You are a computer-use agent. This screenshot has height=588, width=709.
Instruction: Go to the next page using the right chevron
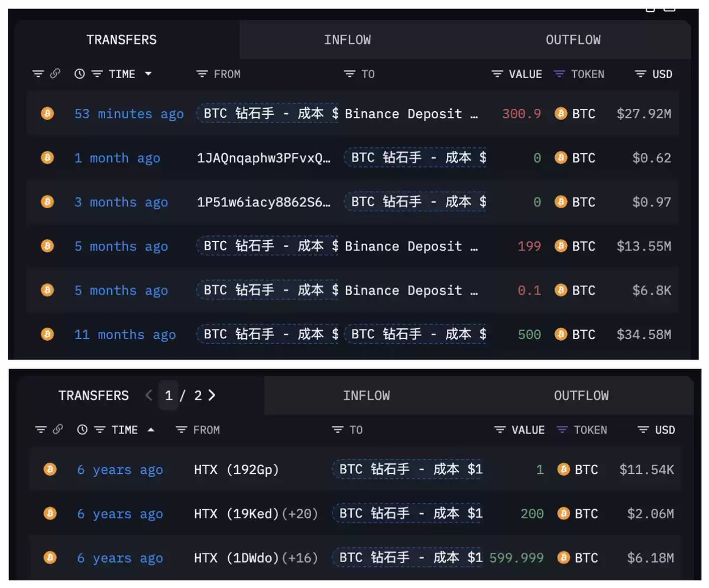click(x=212, y=395)
